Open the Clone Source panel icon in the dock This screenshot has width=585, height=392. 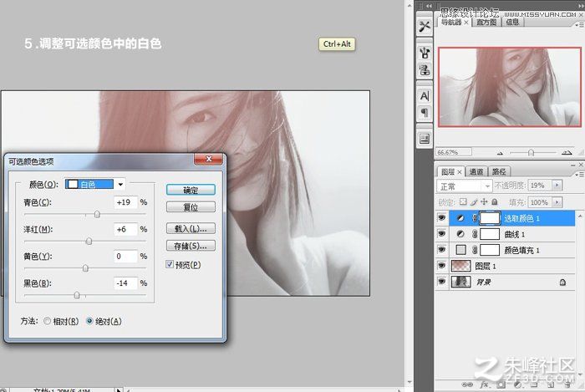pyautogui.click(x=425, y=69)
